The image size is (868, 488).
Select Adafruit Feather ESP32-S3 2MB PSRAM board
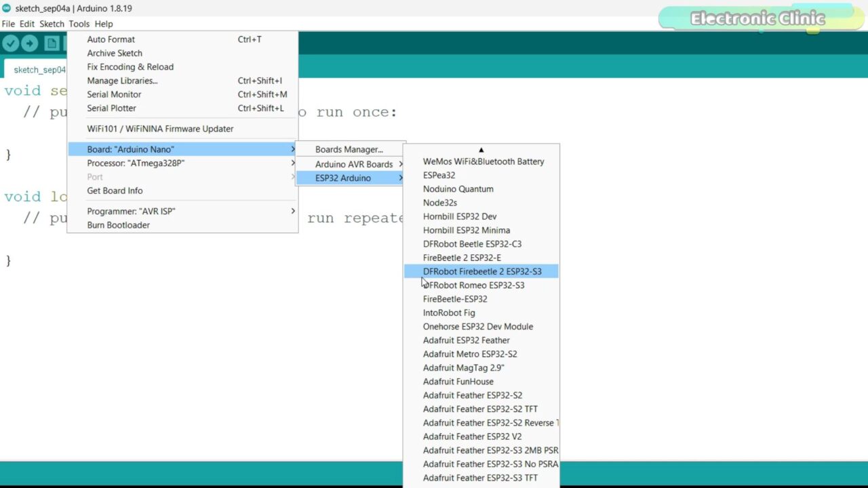pyautogui.click(x=481, y=450)
